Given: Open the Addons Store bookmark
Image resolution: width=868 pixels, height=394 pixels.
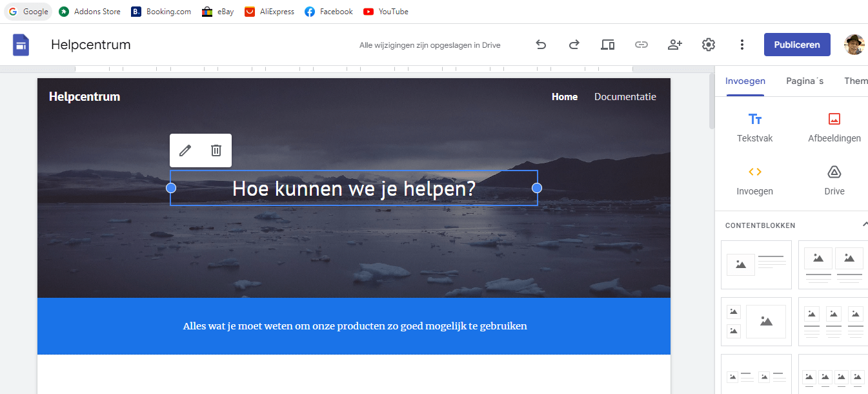Looking at the screenshot, I should [90, 12].
